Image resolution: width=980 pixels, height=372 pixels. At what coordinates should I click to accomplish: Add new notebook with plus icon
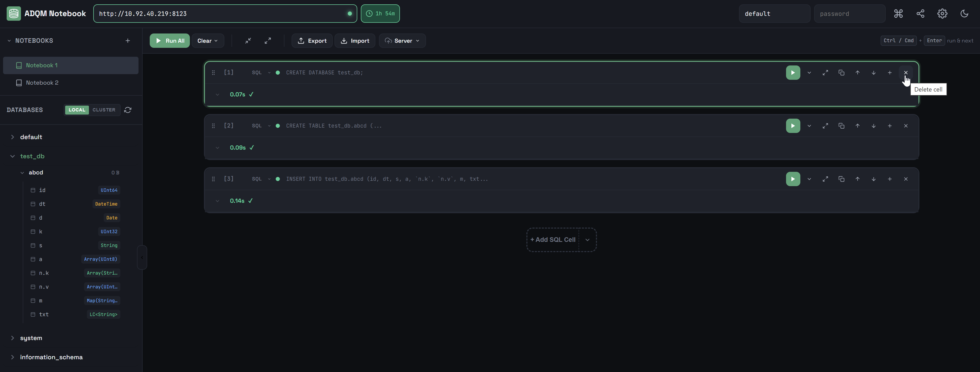pos(128,41)
